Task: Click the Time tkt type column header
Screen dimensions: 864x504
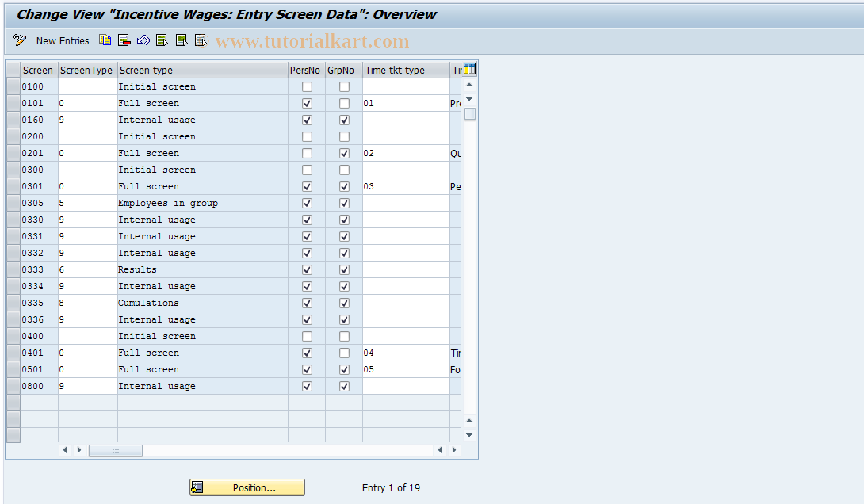Action: click(x=406, y=70)
